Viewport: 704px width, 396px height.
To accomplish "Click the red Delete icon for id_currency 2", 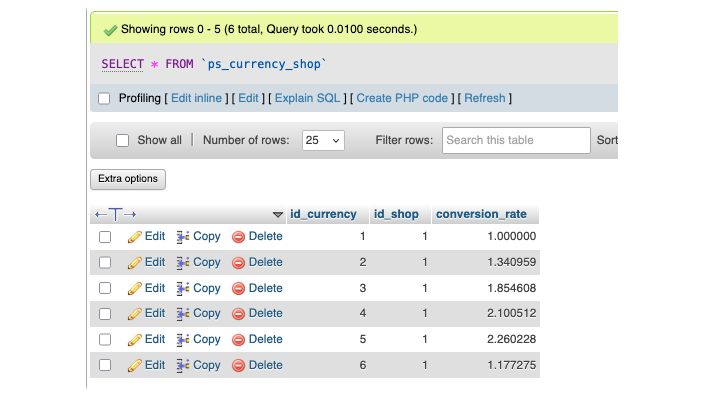I will coord(238,263).
